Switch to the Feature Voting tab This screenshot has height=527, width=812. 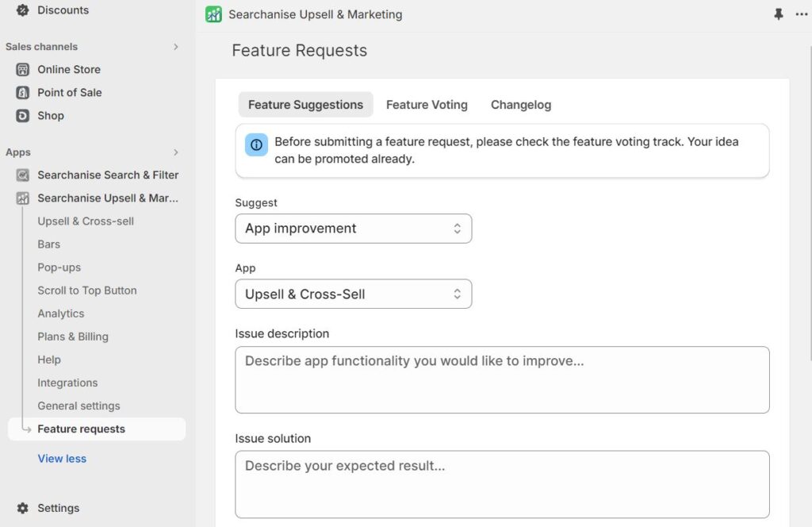[427, 104]
